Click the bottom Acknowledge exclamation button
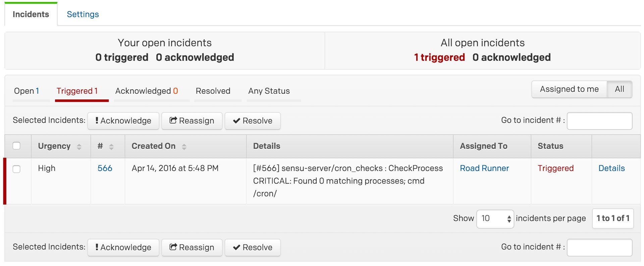Image resolution: width=644 pixels, height=266 pixels. coord(123,248)
